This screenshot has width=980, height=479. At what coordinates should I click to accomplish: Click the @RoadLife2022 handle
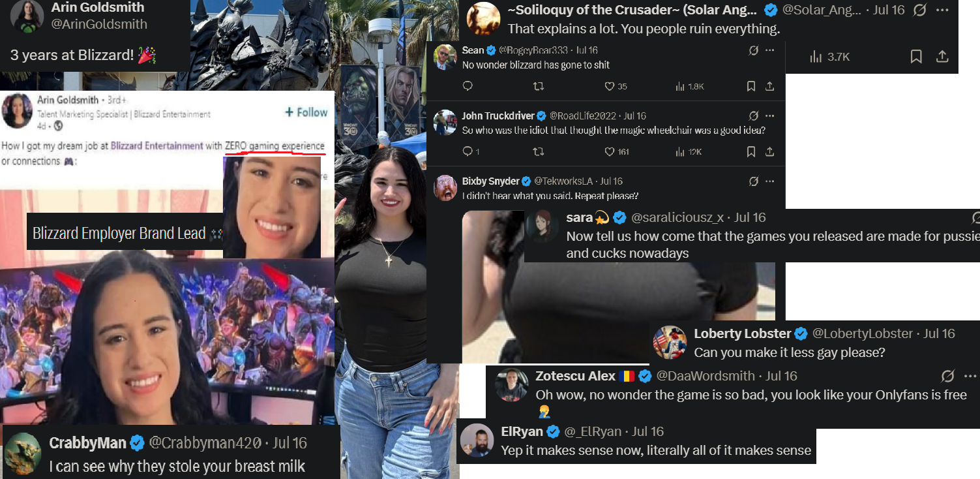click(583, 116)
